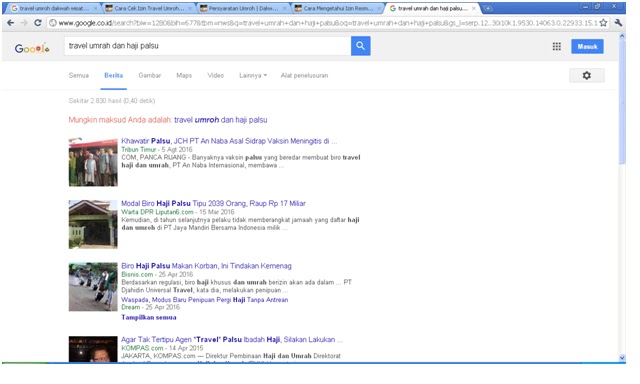This screenshot has width=640, height=384.
Task: Select the Maps search category
Action: pos(184,75)
